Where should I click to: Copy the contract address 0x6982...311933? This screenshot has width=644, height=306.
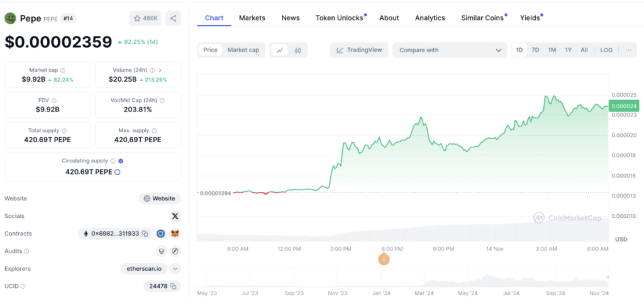145,234
